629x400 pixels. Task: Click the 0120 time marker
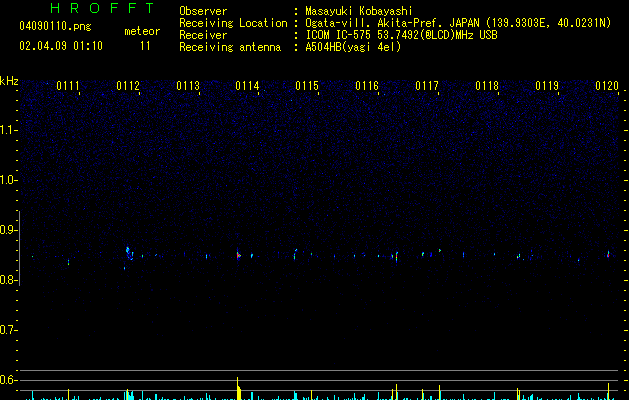[x=607, y=86]
